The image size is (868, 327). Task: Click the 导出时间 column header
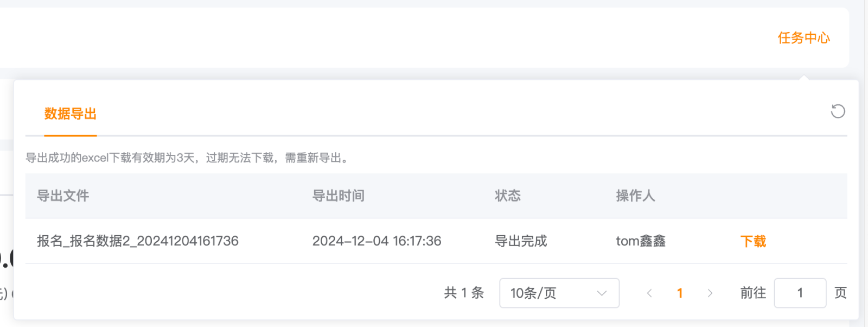point(339,196)
